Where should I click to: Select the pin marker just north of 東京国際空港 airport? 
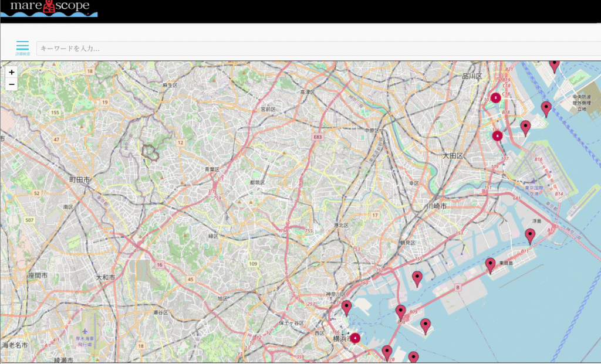pyautogui.click(x=525, y=128)
